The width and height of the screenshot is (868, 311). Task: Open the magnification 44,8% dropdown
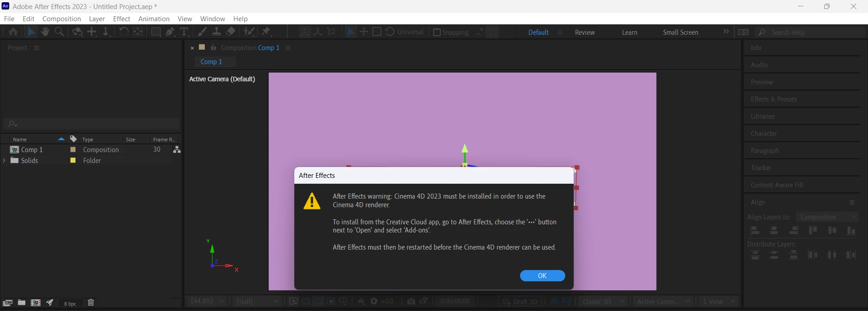208,301
